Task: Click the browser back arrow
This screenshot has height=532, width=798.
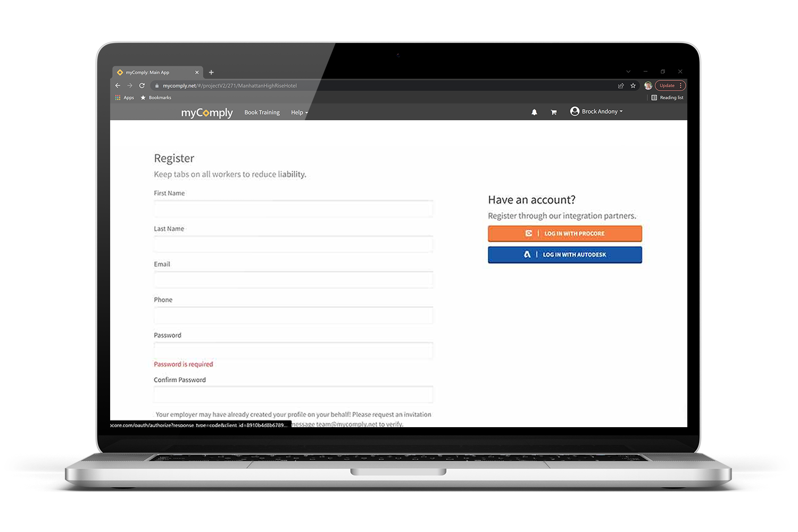Action: click(x=118, y=86)
